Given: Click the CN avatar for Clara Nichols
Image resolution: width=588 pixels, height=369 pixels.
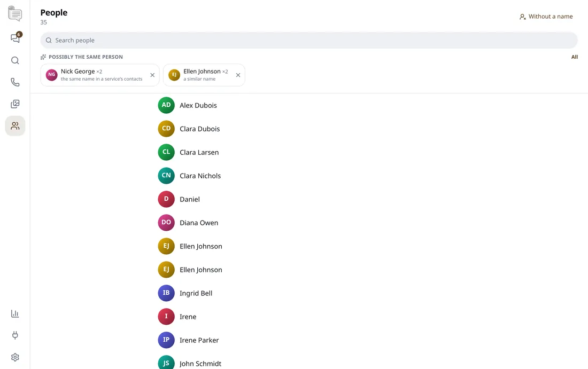Looking at the screenshot, I should [166, 176].
